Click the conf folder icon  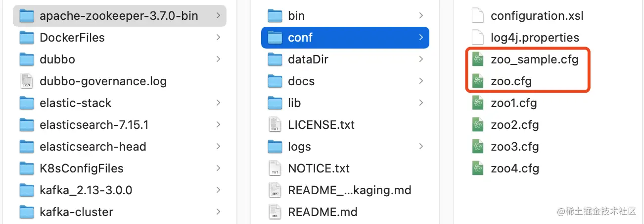coord(275,38)
